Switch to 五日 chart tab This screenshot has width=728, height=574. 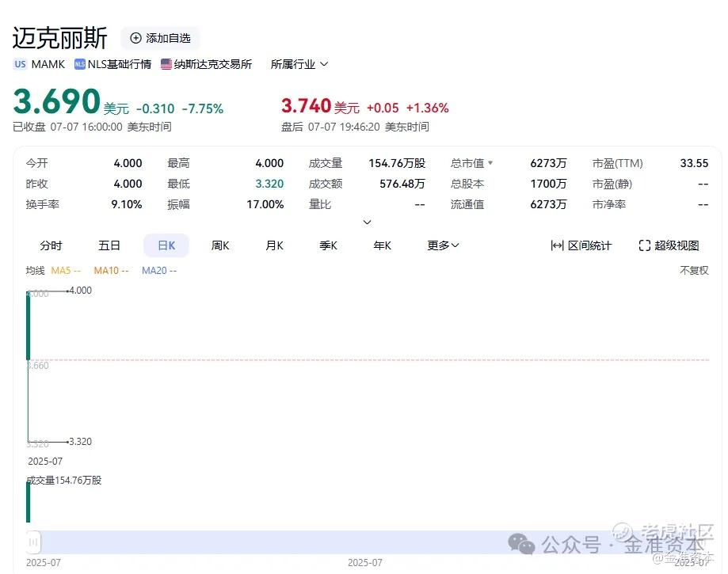(x=109, y=245)
